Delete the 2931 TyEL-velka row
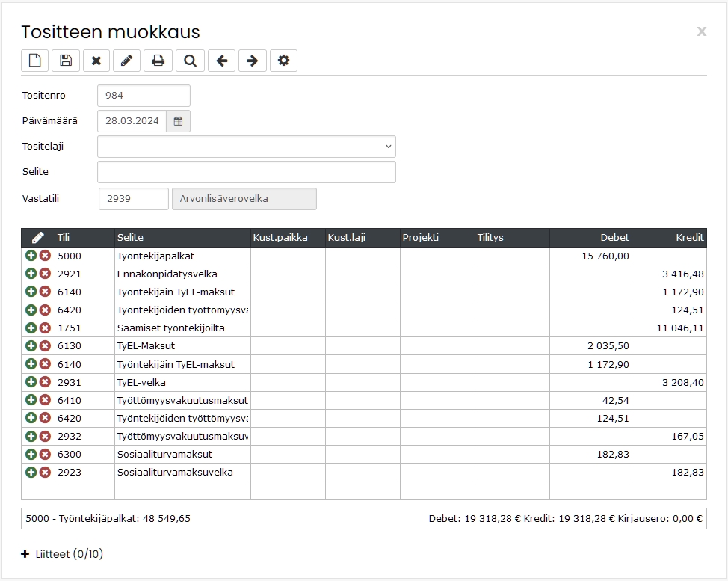The width and height of the screenshot is (728, 581). pyautogui.click(x=45, y=382)
